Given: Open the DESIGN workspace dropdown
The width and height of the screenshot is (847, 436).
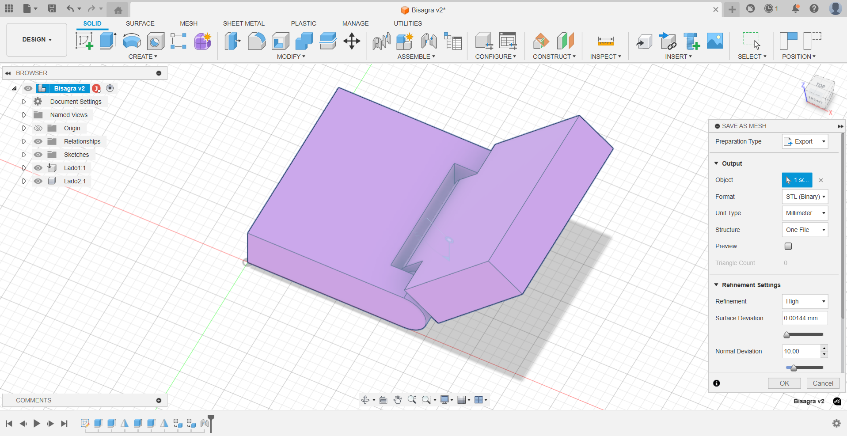Looking at the screenshot, I should coord(37,40).
